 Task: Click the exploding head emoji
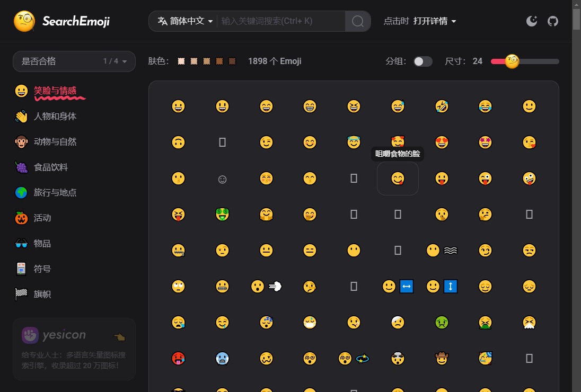point(398,358)
